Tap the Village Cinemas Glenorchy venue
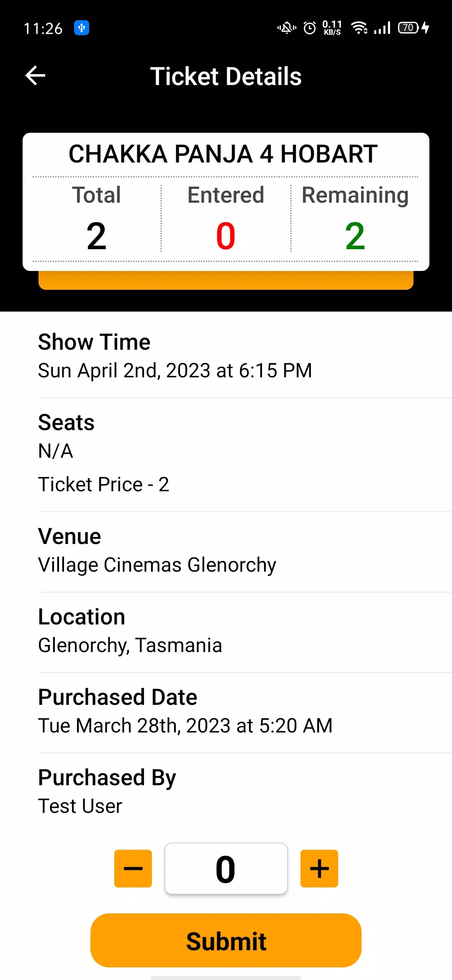The image size is (452, 980). 157,565
